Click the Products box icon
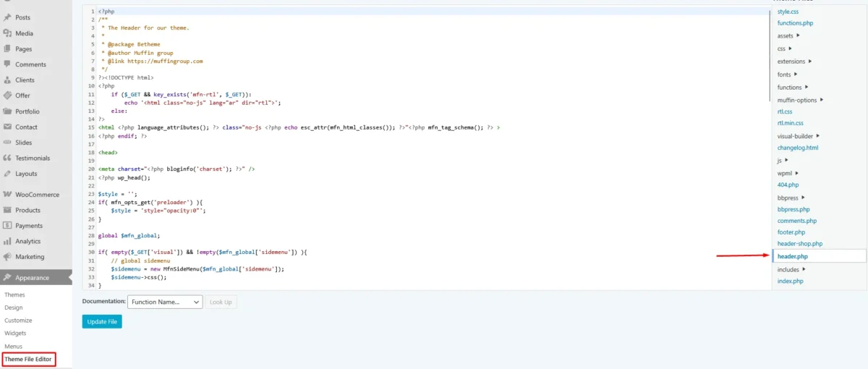 (x=7, y=210)
